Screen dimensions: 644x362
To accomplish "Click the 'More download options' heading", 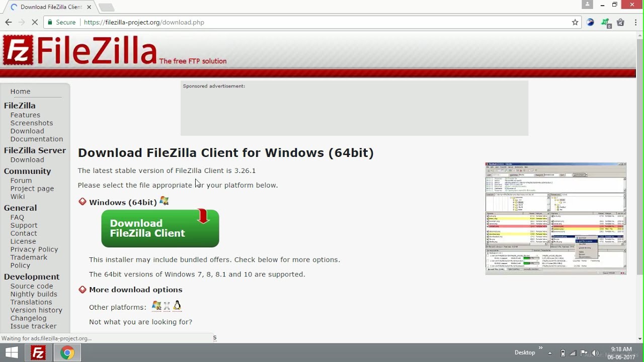I will pyautogui.click(x=136, y=290).
